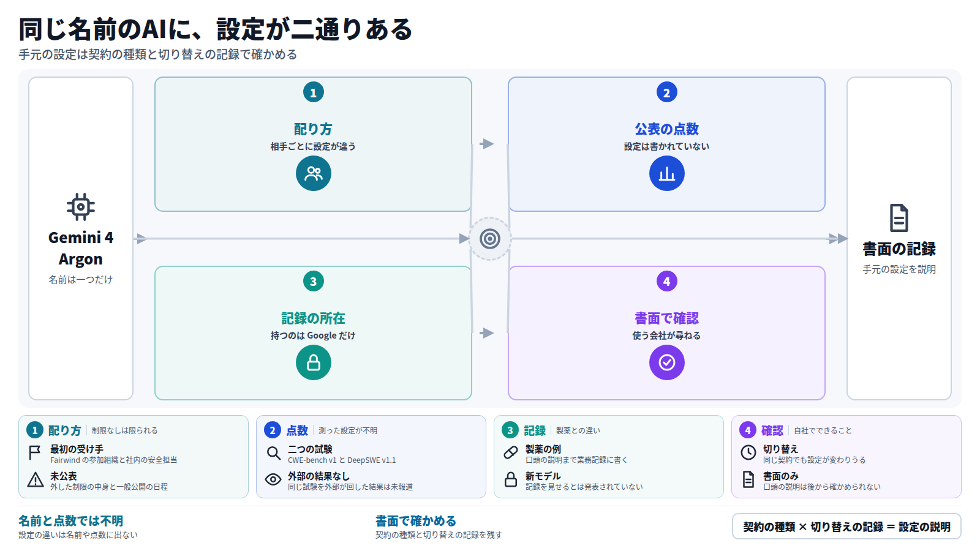
Task: Click the legend heading 点数
Action: (x=297, y=430)
